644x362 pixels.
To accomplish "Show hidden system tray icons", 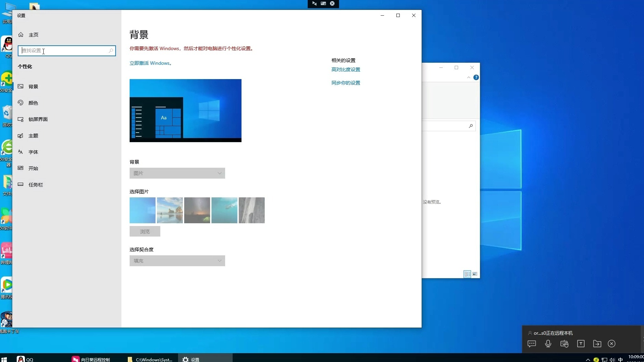I will 588,360.
